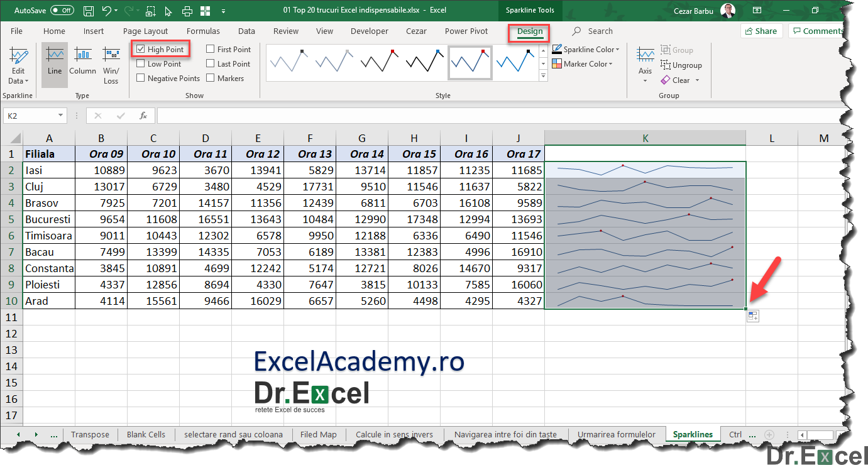Image resolution: width=868 pixels, height=465 pixels.
Task: Open the Sparkline Color dropdown
Action: tap(585, 49)
